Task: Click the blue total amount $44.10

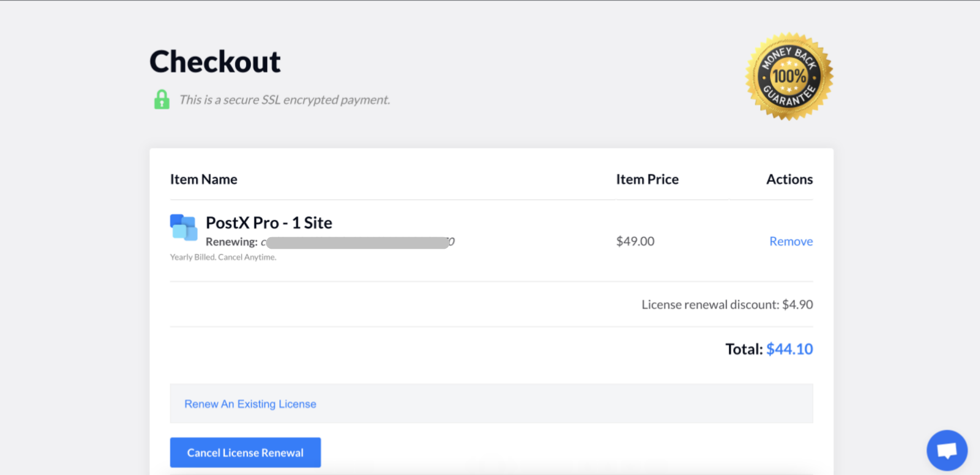Action: pyautogui.click(x=789, y=349)
